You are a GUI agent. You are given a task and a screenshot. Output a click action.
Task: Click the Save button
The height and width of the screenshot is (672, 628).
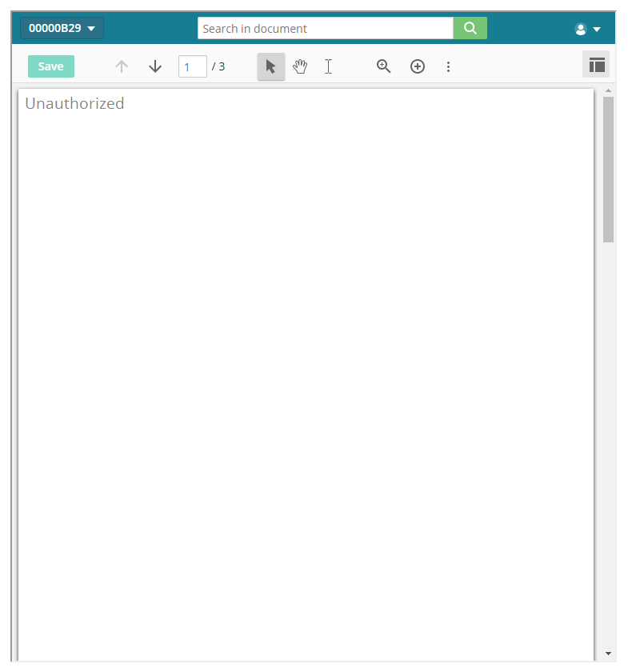point(51,66)
